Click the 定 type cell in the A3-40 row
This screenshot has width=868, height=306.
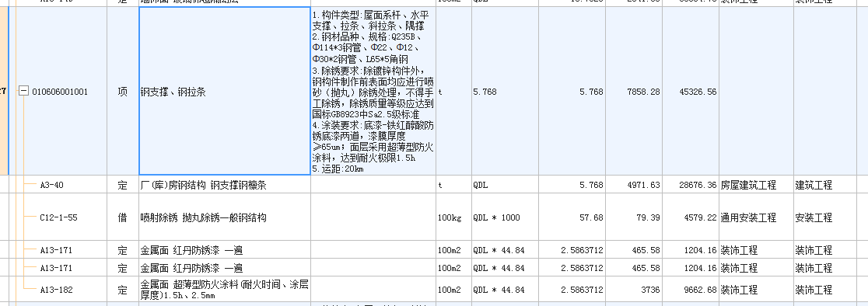tap(122, 185)
